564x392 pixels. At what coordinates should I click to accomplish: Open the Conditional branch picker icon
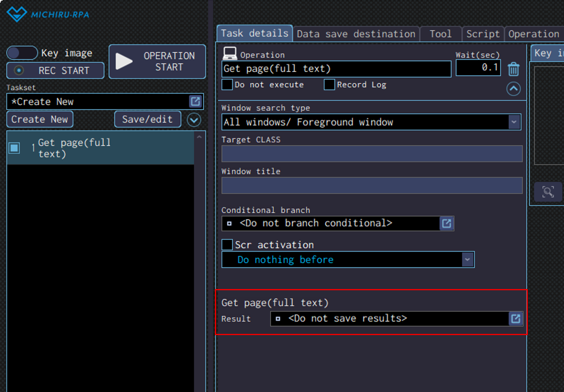(x=446, y=223)
